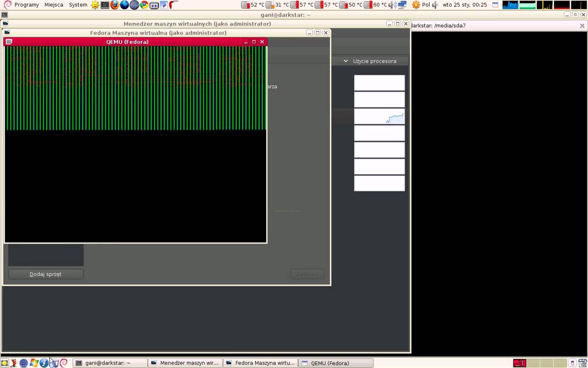Click the CPU usage graph with blue line

click(x=380, y=117)
